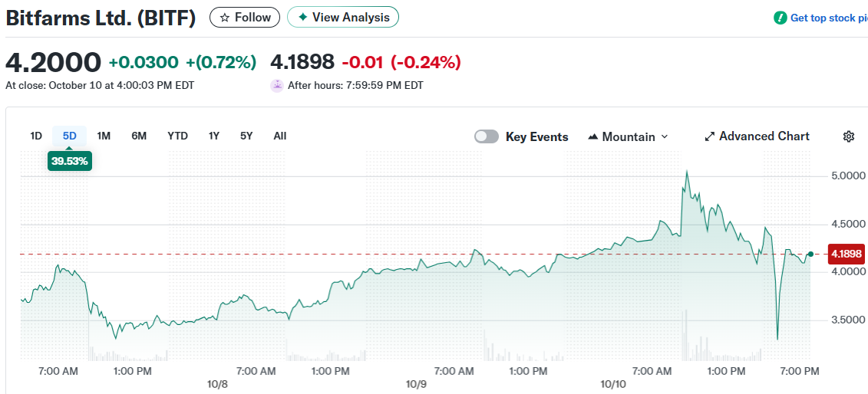
Task: Click the green top stock picks icon
Action: point(781,18)
